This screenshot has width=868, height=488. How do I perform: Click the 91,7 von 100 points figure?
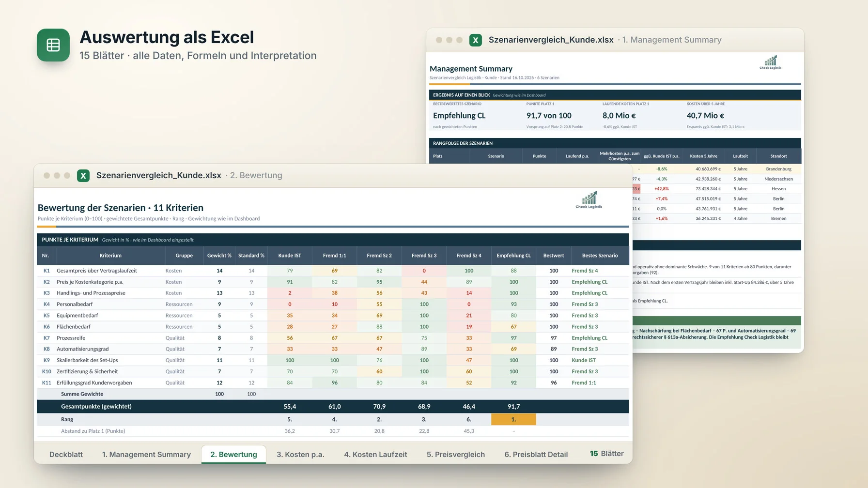[x=549, y=116]
